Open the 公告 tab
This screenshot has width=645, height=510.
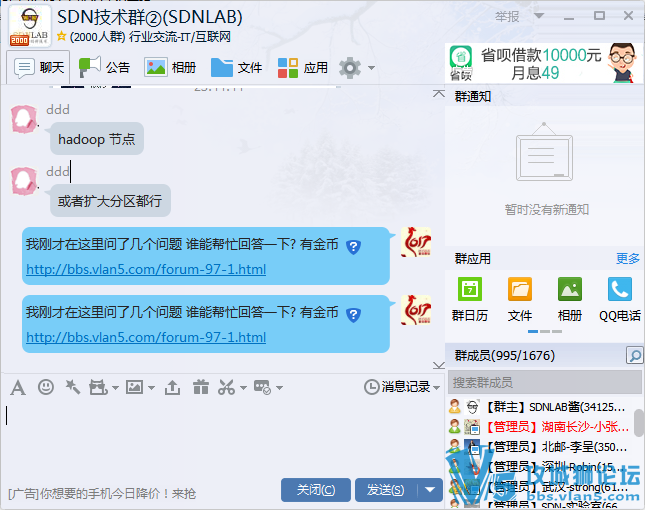[x=104, y=67]
